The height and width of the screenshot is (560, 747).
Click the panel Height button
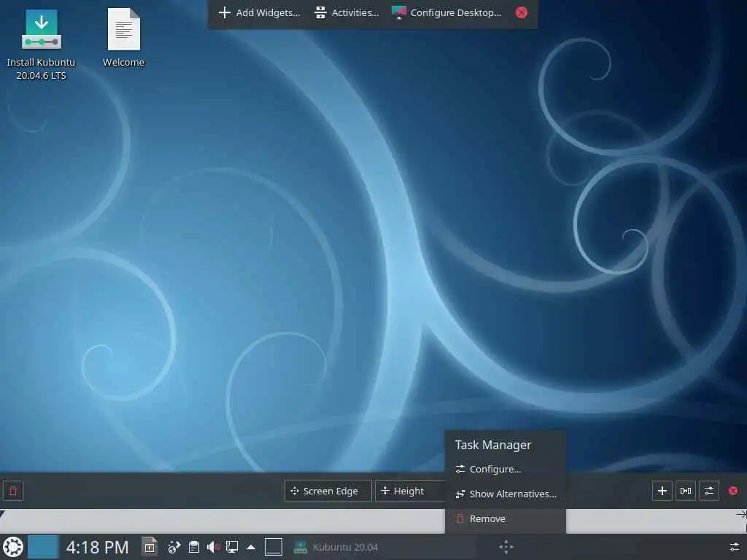point(410,491)
